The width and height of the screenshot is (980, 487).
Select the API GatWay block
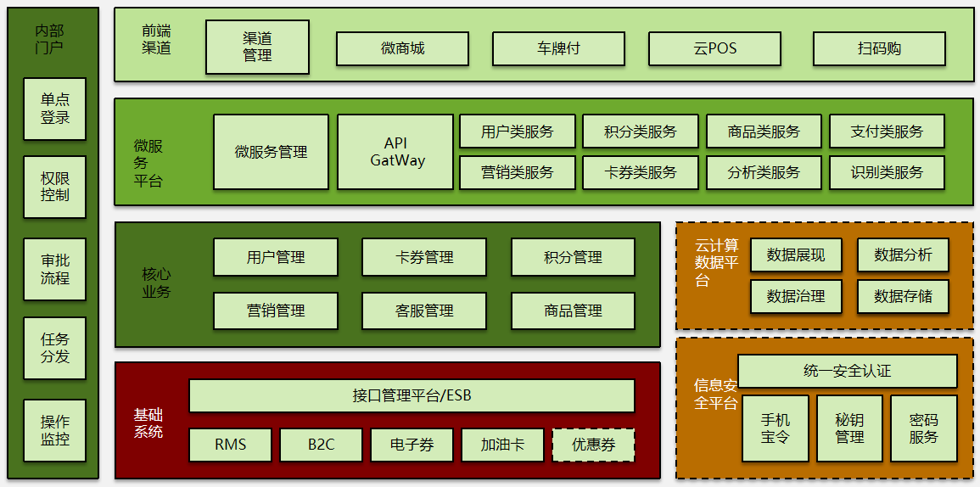click(395, 152)
